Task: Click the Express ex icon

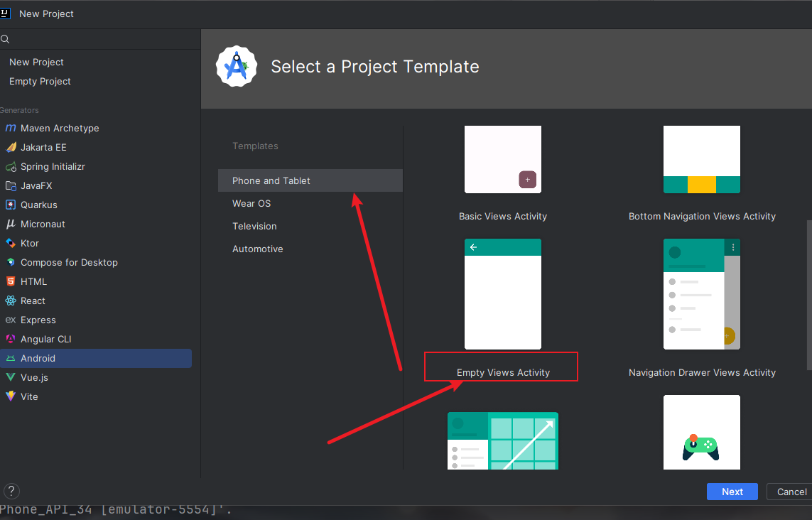Action: tap(11, 320)
